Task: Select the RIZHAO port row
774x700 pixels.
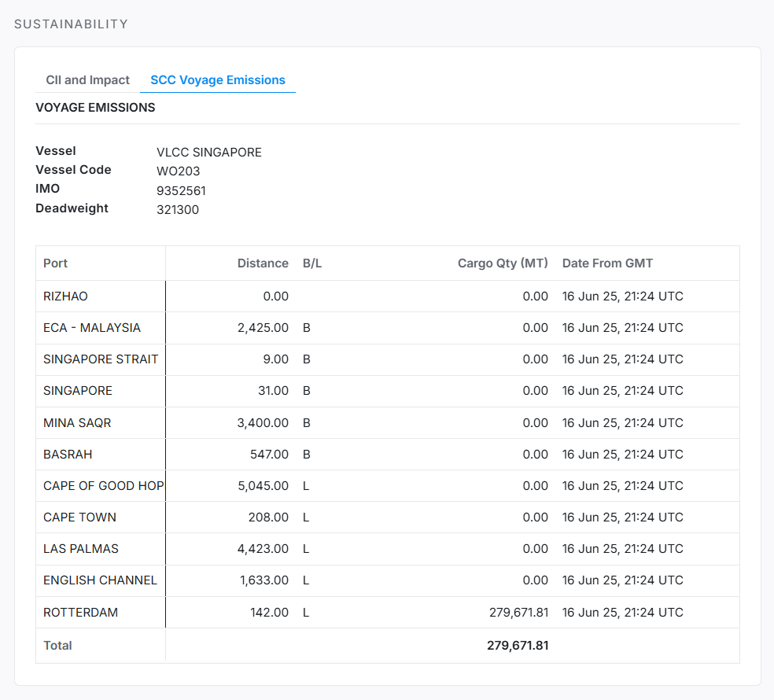Action: click(66, 297)
